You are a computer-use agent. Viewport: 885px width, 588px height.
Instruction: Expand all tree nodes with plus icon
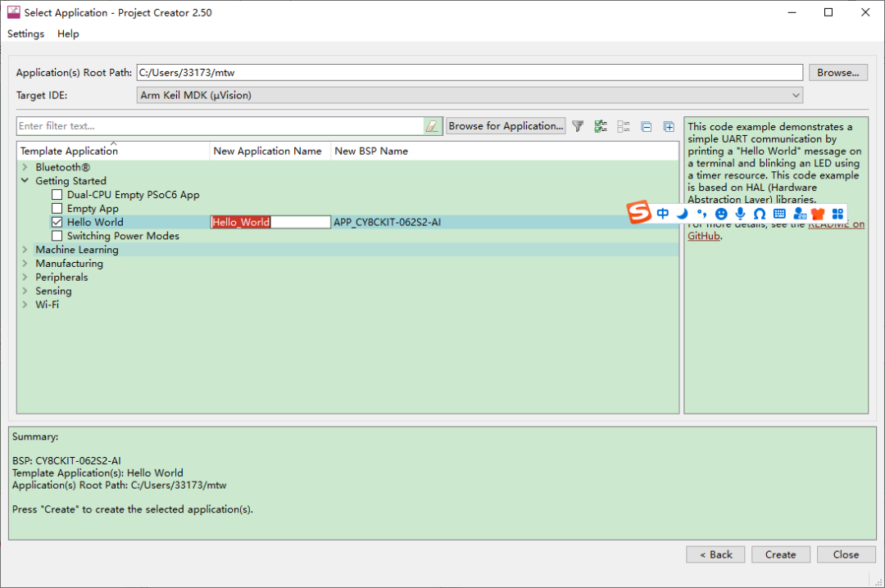(669, 126)
